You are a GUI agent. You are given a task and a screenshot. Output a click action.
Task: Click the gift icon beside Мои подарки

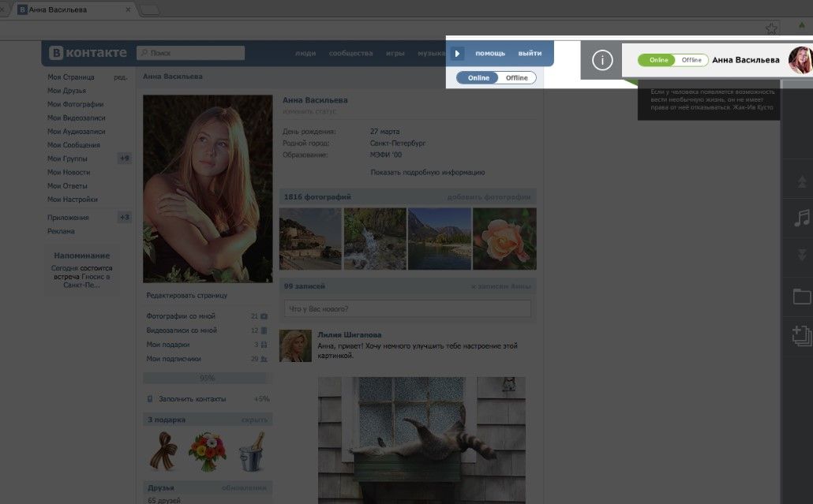pos(264,345)
